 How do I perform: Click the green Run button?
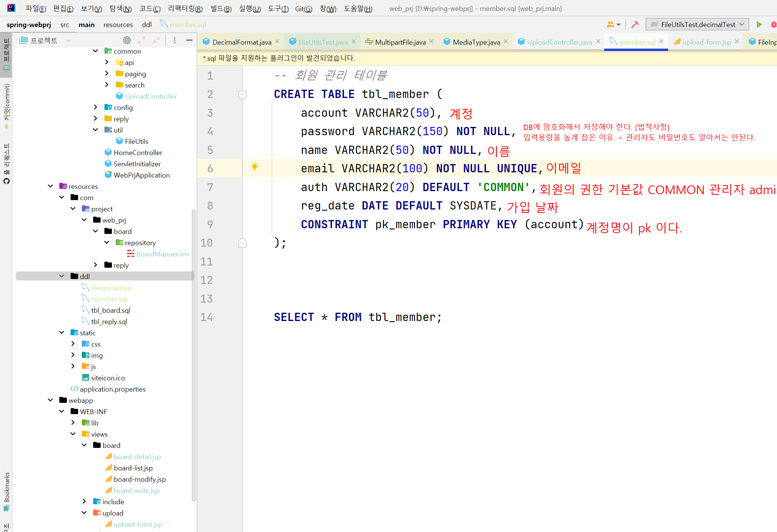tap(759, 24)
